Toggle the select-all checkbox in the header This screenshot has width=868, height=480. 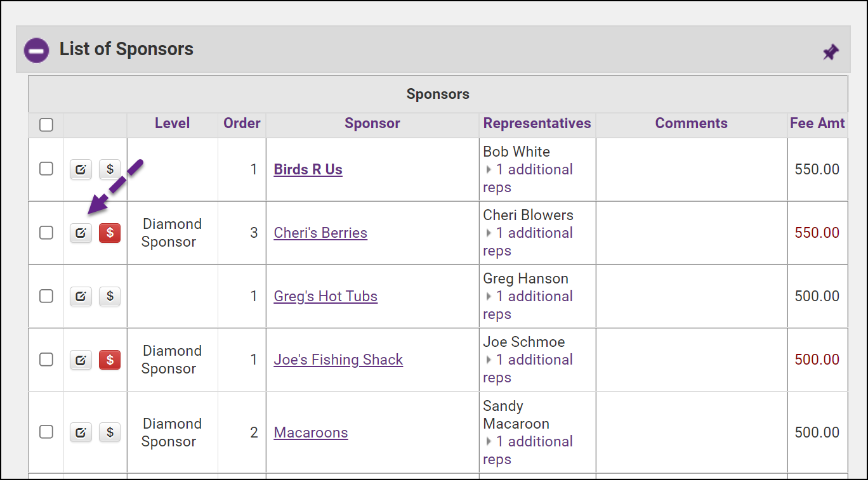46,125
